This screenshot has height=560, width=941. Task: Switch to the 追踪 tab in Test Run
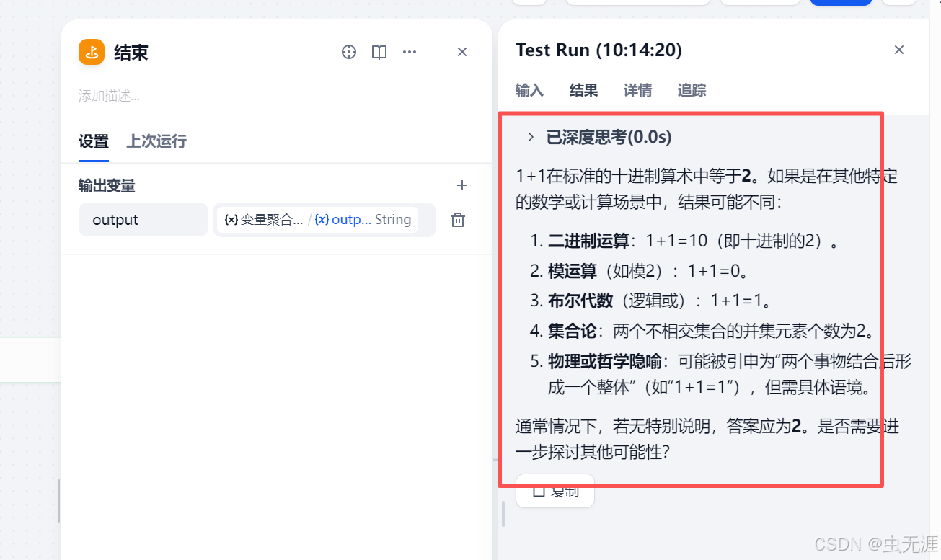(691, 90)
